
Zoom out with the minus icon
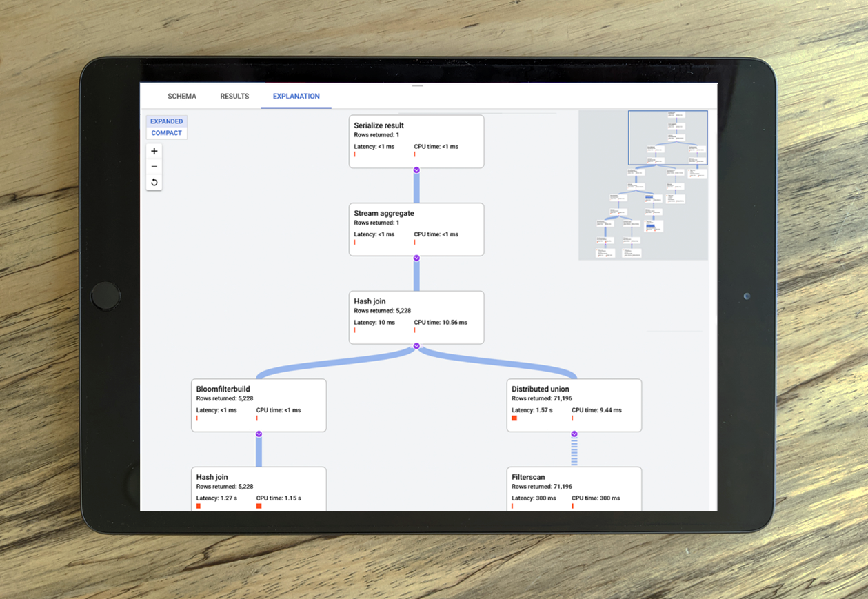154,166
